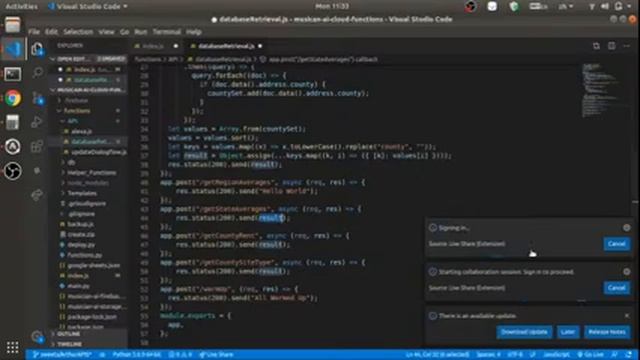The image size is (640, 360).
Task: Open the Run and Debug view
Action: (37, 122)
